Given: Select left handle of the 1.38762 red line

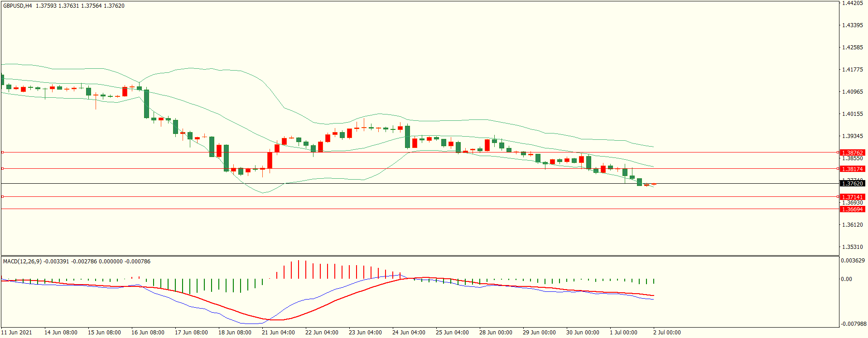Looking at the screenshot, I should pyautogui.click(x=2, y=152).
